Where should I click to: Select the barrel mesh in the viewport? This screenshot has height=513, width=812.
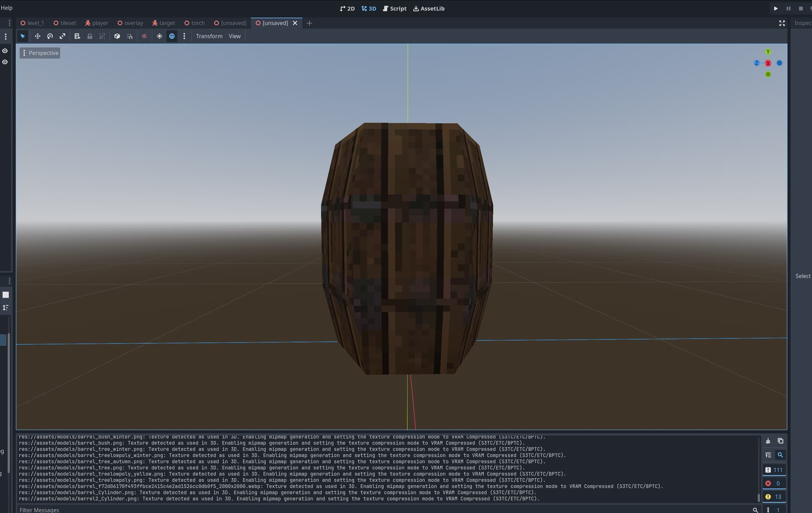point(407,248)
